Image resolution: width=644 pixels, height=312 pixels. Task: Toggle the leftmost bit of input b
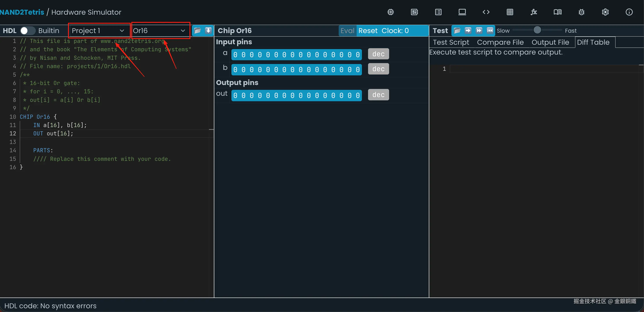(x=235, y=70)
